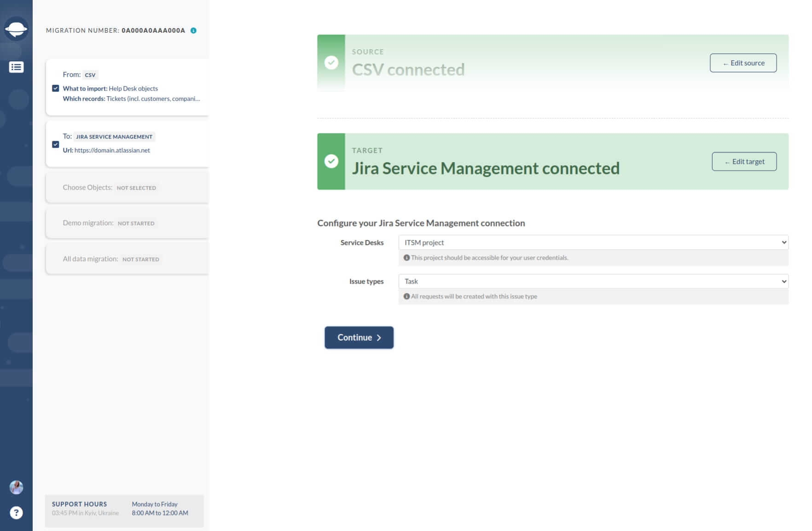Click the CSV connected heading
The height and width of the screenshot is (531, 812).
tap(408, 70)
